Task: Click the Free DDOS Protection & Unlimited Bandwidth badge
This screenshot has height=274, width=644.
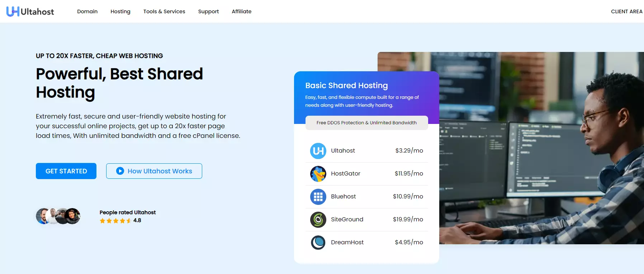Action: [366, 122]
